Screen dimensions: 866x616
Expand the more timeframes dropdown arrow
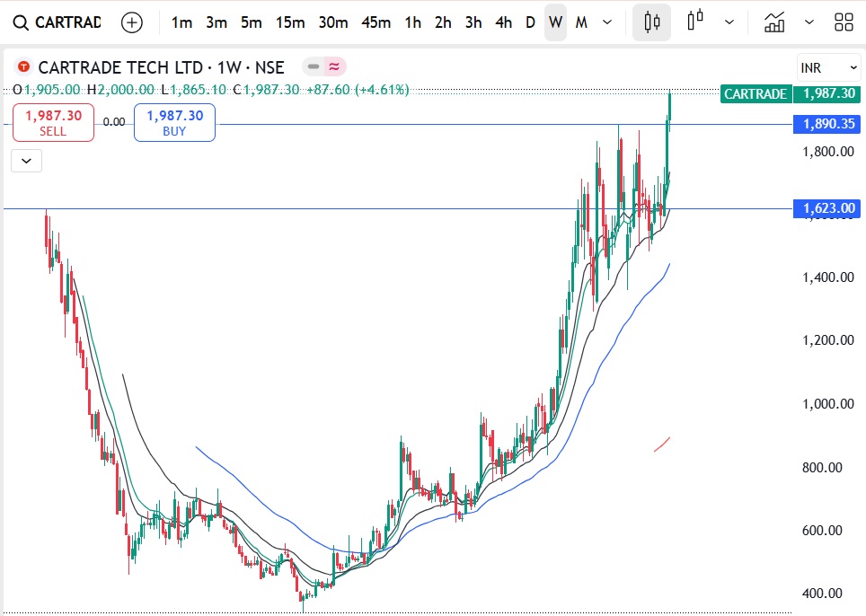[608, 22]
